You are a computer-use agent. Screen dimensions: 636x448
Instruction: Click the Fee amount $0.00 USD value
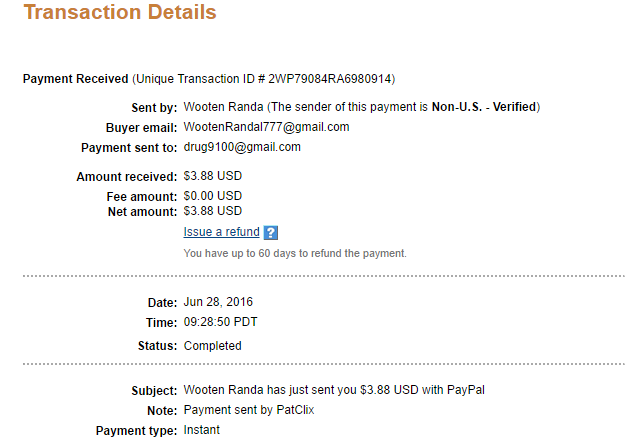[x=212, y=197]
